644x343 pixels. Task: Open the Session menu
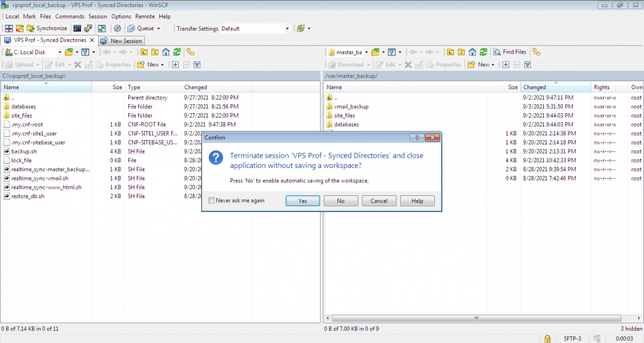coord(98,16)
